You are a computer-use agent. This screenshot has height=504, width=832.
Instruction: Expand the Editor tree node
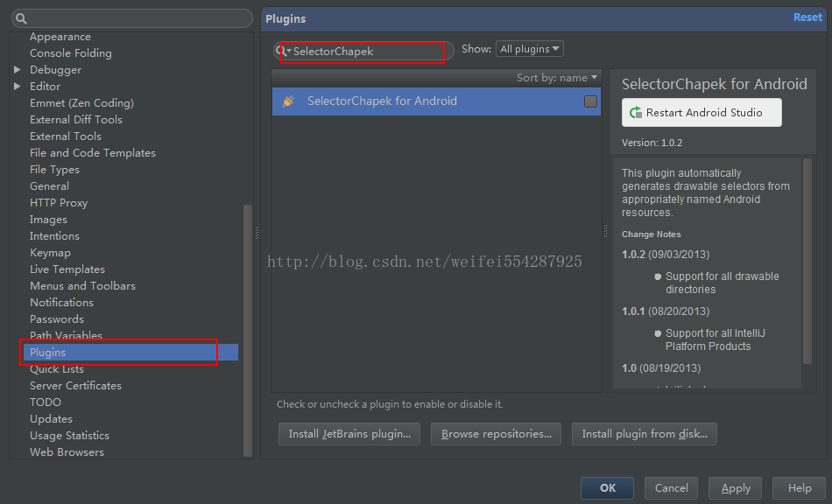pyautogui.click(x=17, y=86)
